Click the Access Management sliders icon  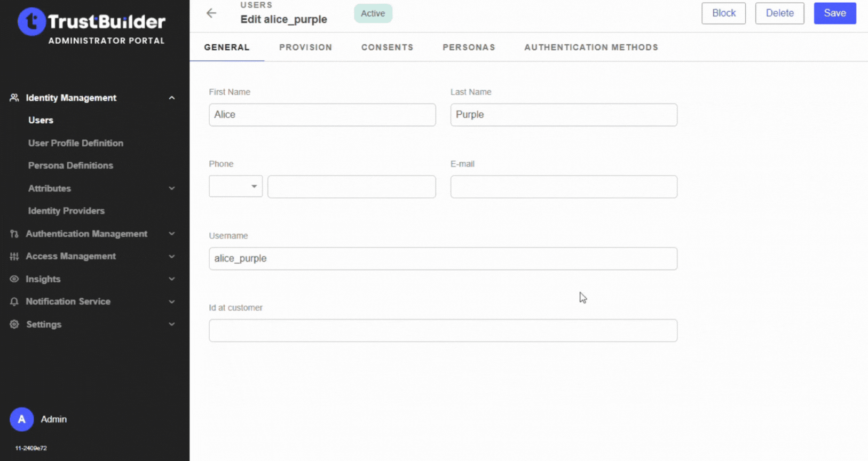[x=14, y=257]
